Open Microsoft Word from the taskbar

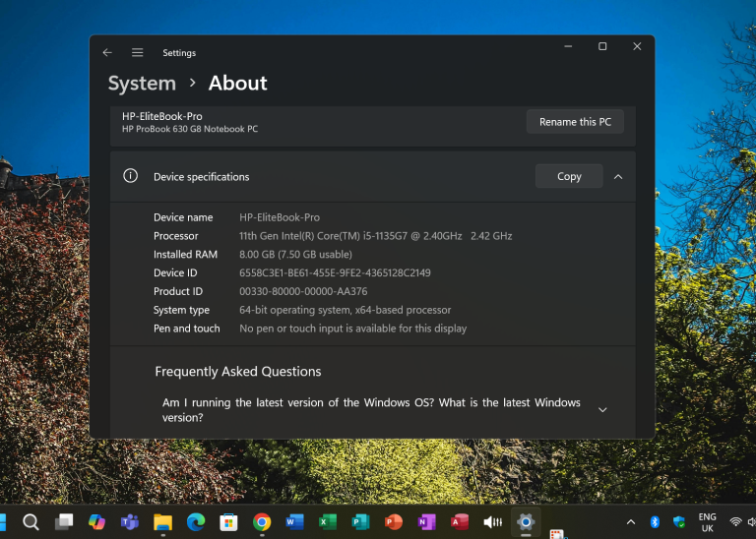pos(294,521)
